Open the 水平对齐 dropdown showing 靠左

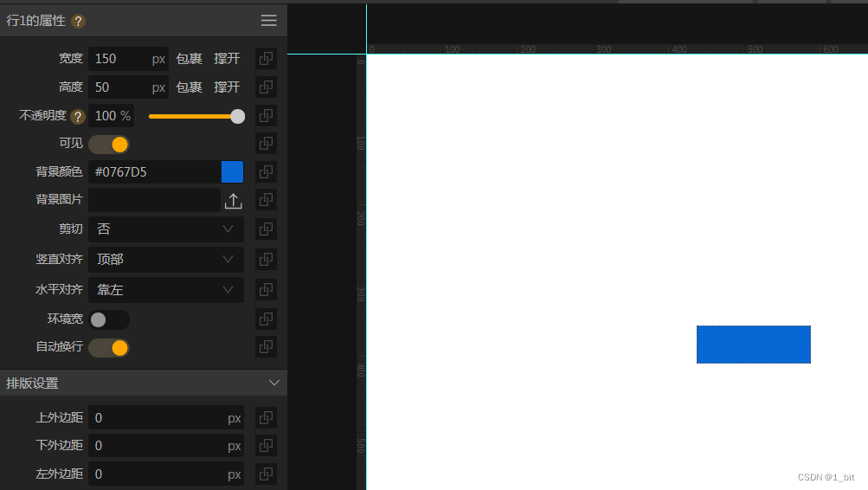point(166,289)
